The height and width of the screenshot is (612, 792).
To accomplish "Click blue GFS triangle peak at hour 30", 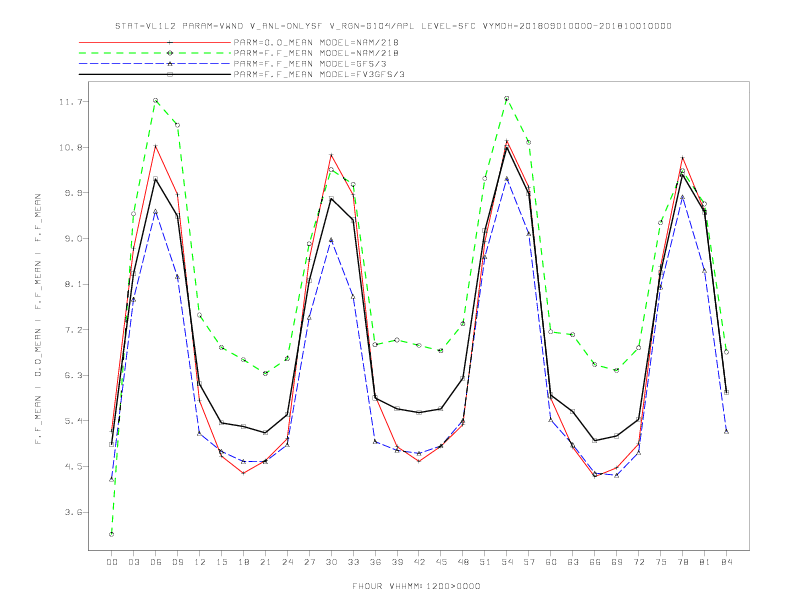I will click(x=331, y=240).
